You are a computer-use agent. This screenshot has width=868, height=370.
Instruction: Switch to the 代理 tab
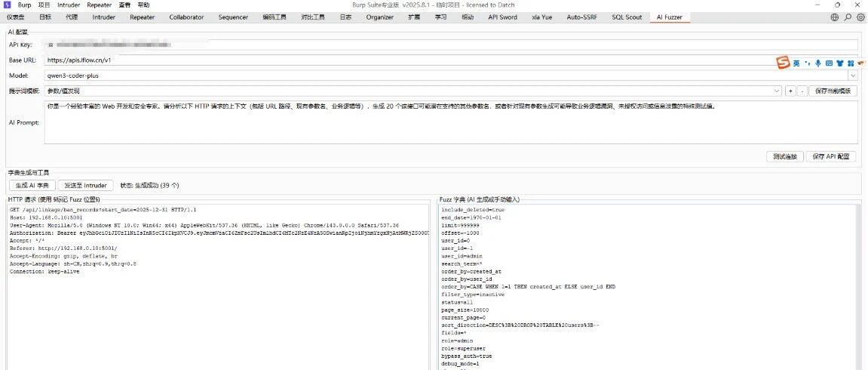(x=72, y=17)
